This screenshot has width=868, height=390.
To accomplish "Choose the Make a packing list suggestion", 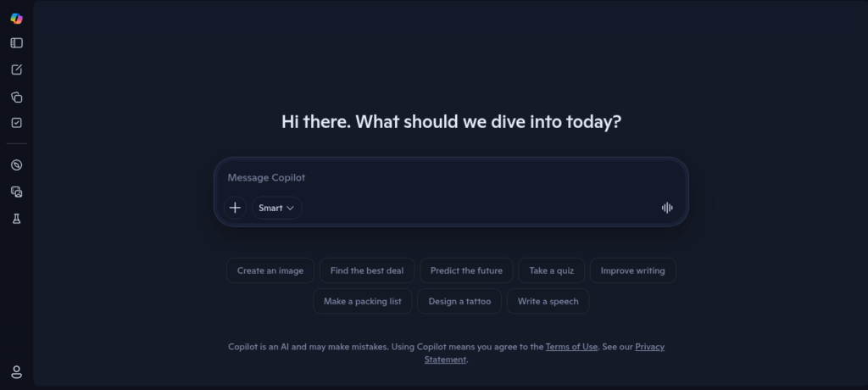I will point(363,301).
